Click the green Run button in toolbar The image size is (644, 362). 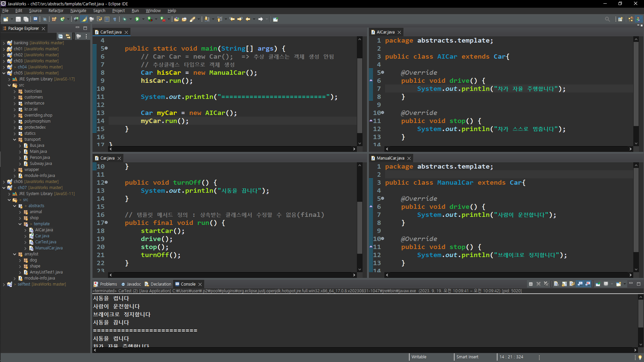[x=137, y=19]
